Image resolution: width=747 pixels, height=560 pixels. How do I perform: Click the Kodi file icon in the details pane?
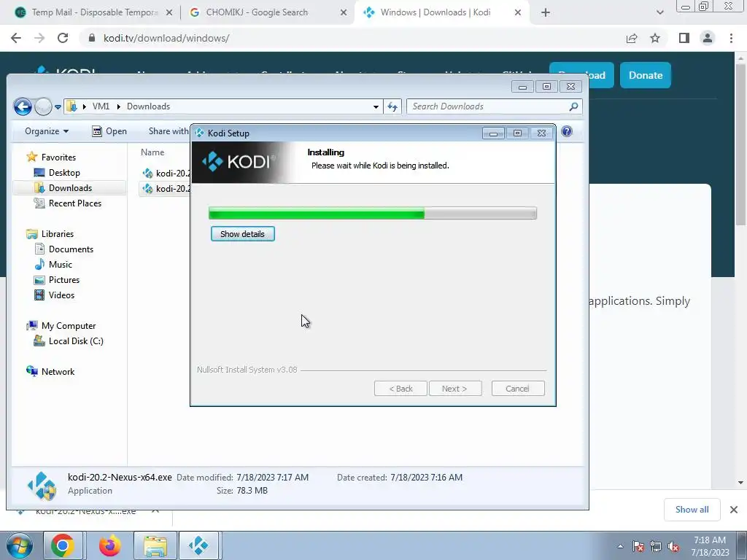(x=42, y=486)
